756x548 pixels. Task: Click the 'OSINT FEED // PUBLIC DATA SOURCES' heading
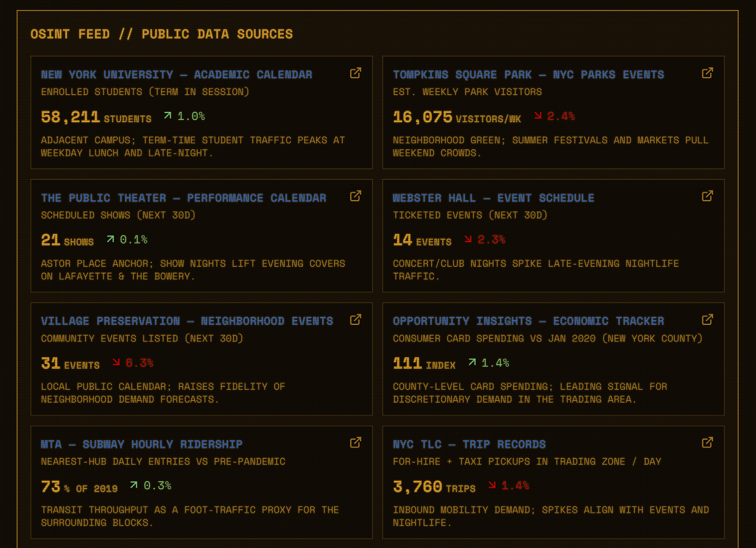click(x=162, y=34)
